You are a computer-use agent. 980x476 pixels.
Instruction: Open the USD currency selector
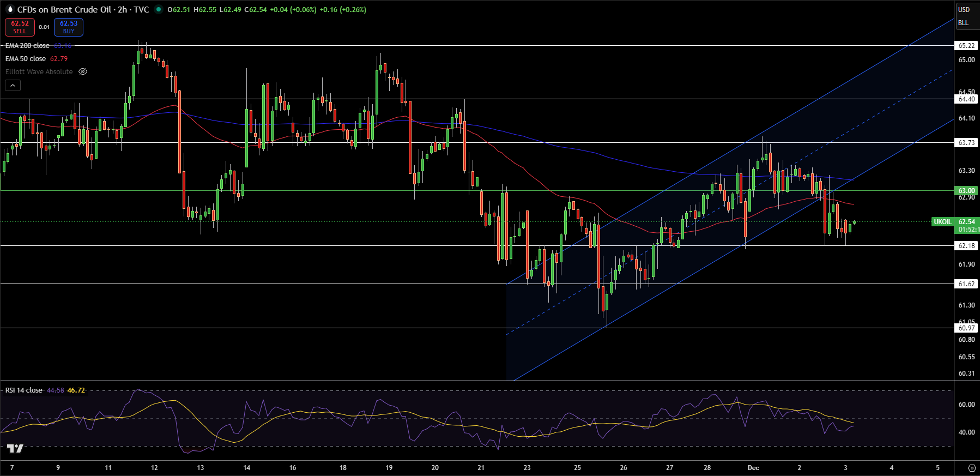coord(964,9)
